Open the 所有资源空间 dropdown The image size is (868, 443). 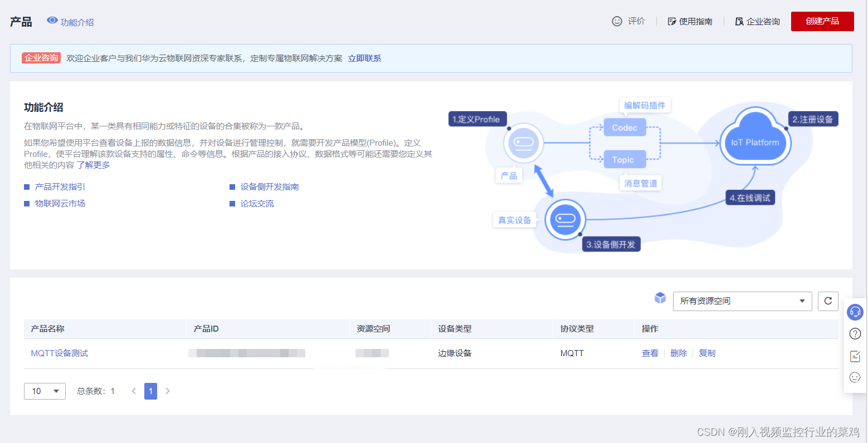[x=742, y=301]
